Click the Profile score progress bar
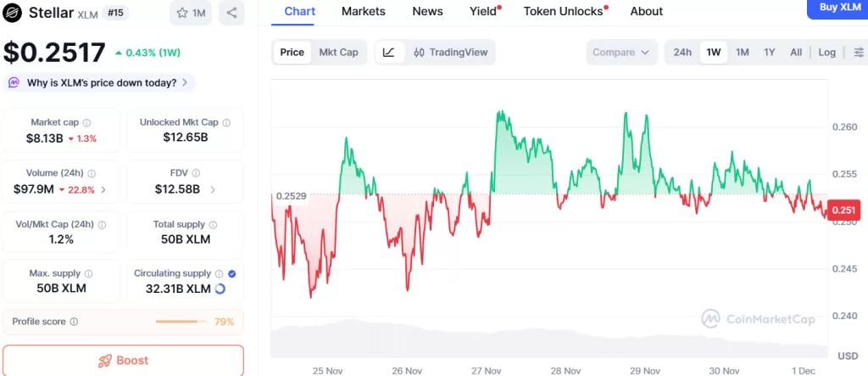This screenshot has width=868, height=376. tap(181, 323)
